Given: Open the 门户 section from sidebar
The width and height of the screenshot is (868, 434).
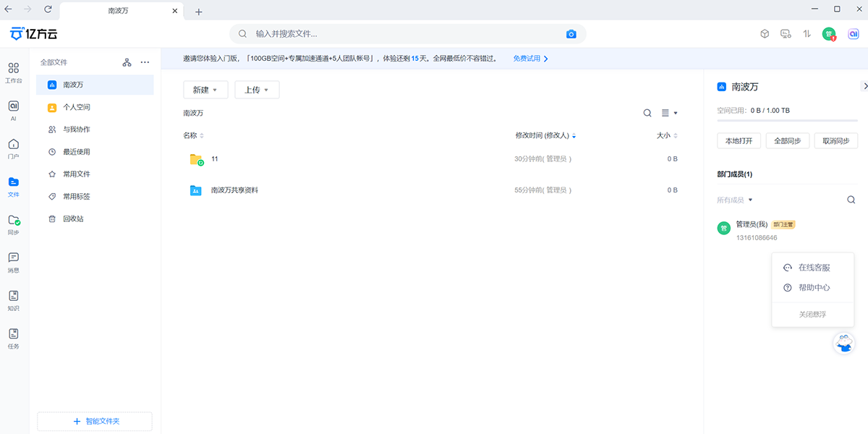Looking at the screenshot, I should 13,145.
